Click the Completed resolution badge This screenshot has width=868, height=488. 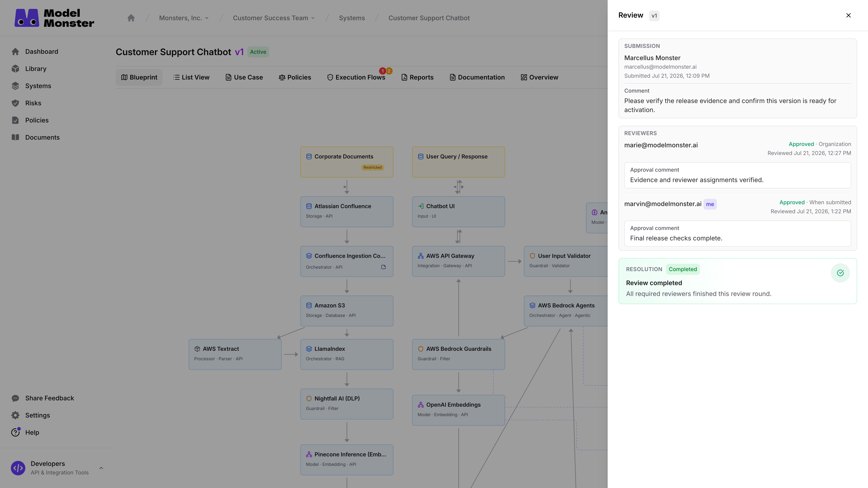[x=683, y=269]
